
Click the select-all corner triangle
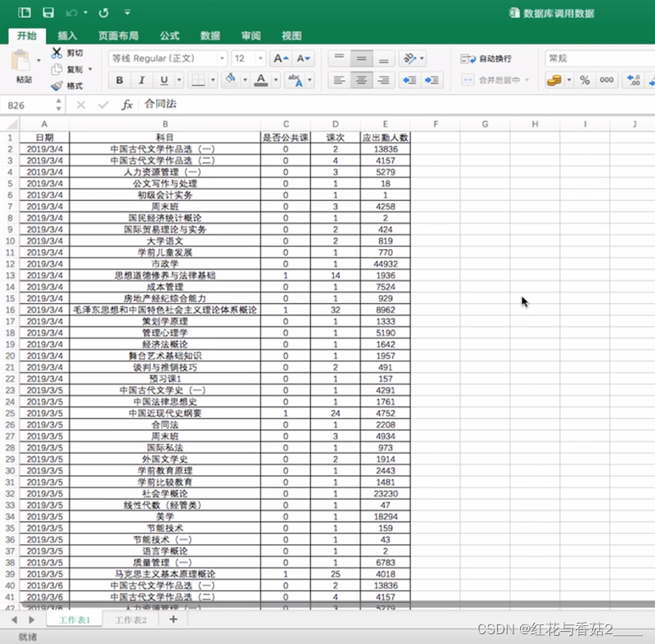tap(12, 124)
